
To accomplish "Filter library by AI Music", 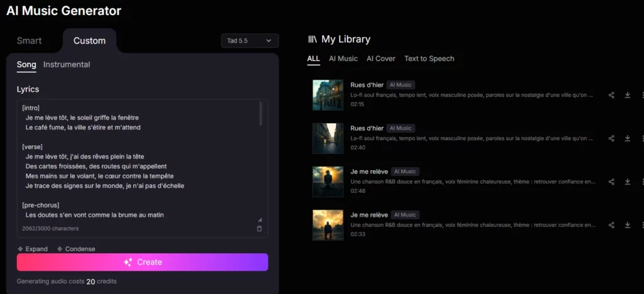I will point(343,58).
